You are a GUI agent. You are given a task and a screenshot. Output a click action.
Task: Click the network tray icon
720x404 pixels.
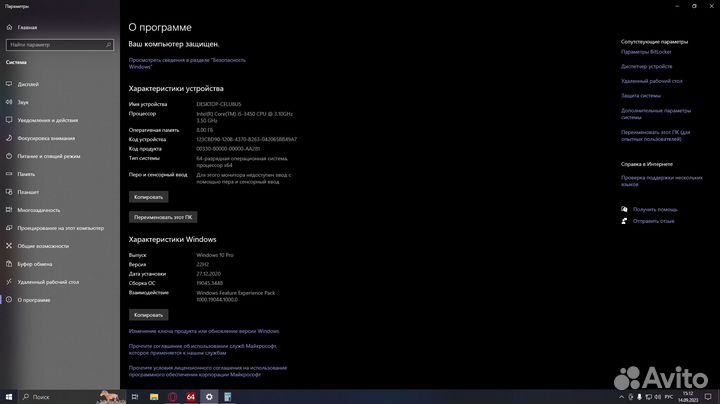648,397
